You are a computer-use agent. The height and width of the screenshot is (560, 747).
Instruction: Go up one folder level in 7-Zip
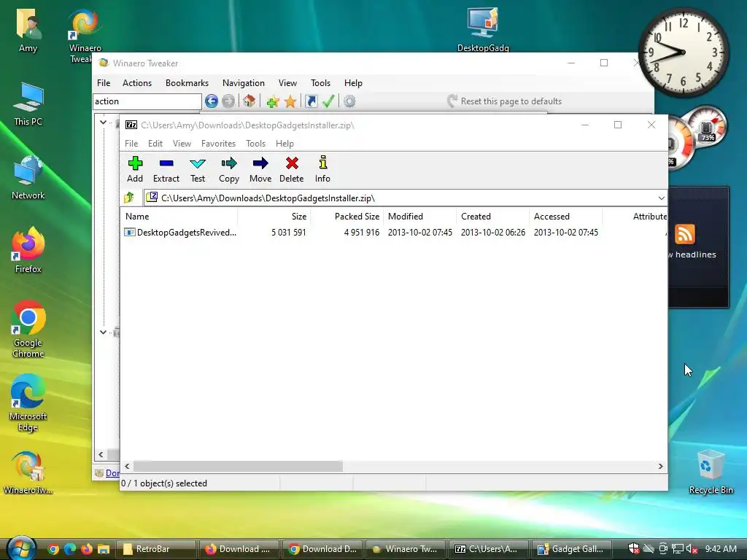point(129,198)
